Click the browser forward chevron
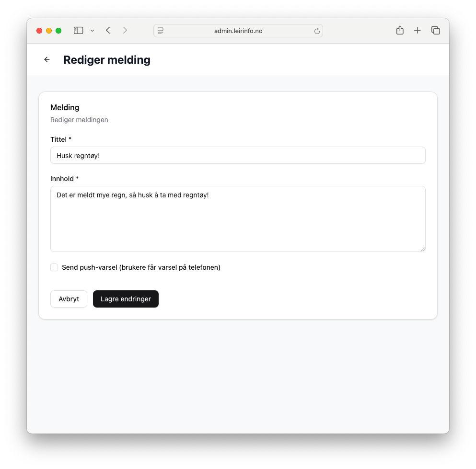The width and height of the screenshot is (476, 469). click(125, 31)
